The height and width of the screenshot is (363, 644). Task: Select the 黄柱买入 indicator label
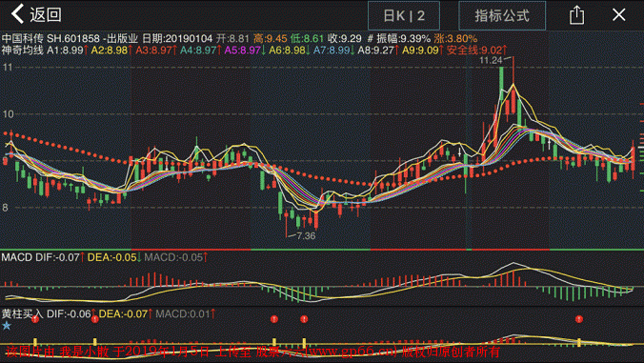click(22, 314)
